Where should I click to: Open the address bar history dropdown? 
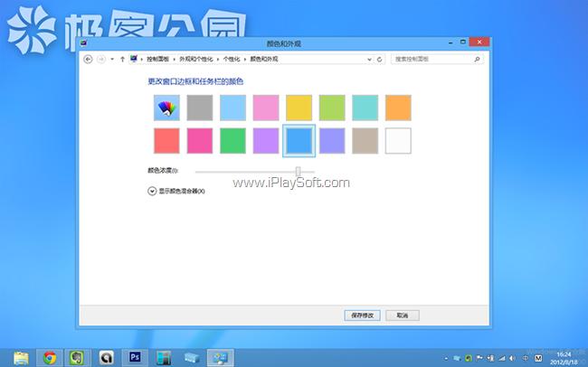[369, 59]
